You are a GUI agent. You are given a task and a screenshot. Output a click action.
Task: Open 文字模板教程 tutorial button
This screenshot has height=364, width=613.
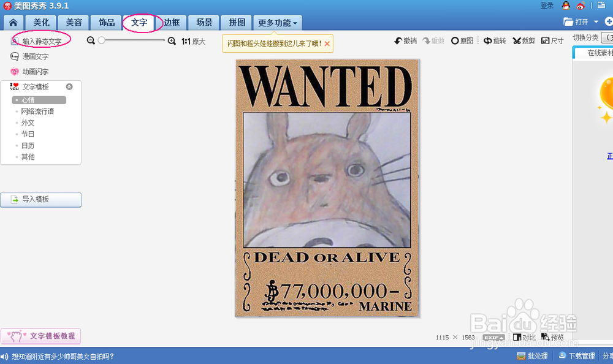(x=40, y=336)
